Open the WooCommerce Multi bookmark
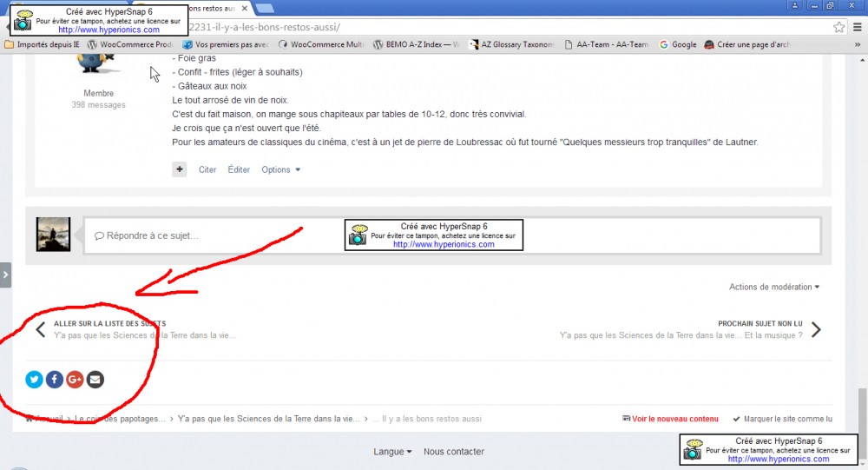 pyautogui.click(x=321, y=44)
